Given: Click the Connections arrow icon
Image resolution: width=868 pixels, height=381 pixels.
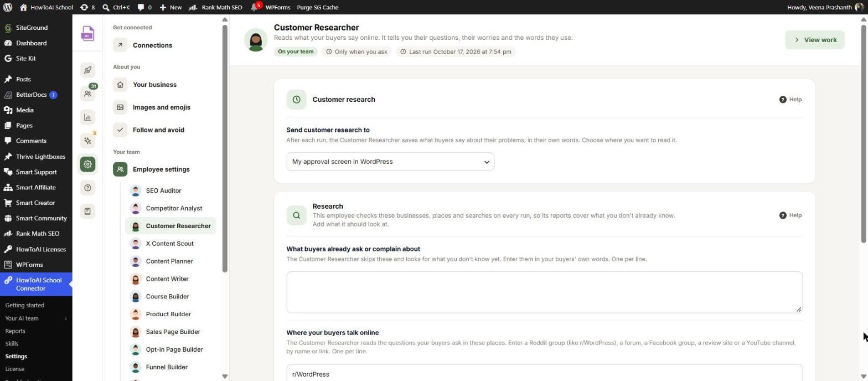Looking at the screenshot, I should click(x=120, y=45).
